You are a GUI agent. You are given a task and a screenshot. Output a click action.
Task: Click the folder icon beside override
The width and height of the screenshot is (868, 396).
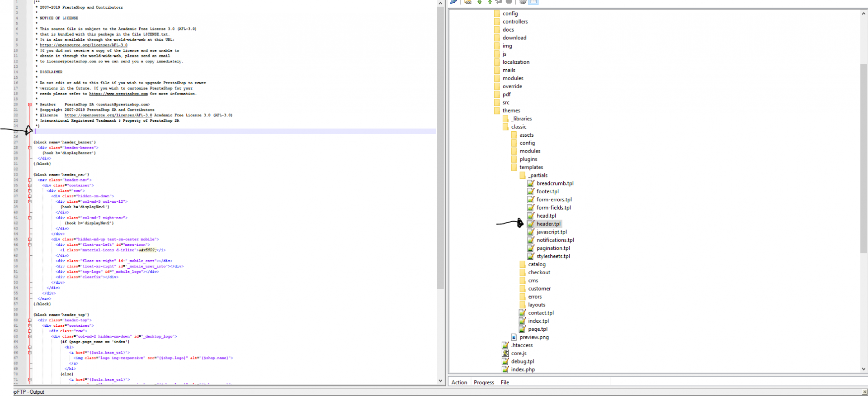pos(497,86)
